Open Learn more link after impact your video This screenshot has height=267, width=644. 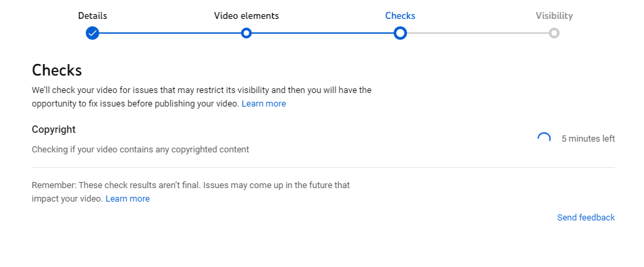click(x=128, y=199)
